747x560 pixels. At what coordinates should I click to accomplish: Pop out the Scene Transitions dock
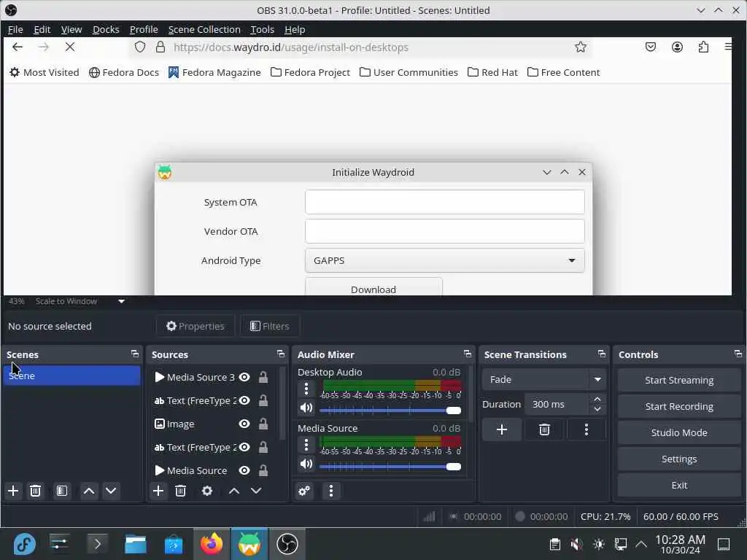click(602, 354)
